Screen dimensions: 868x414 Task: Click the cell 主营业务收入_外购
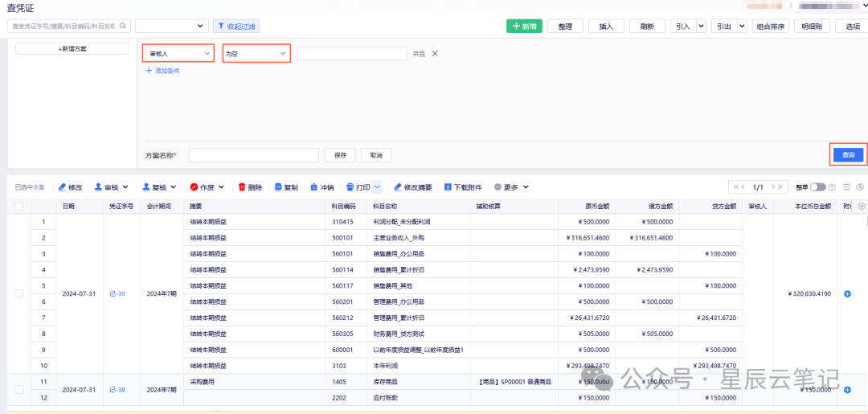pyautogui.click(x=399, y=237)
